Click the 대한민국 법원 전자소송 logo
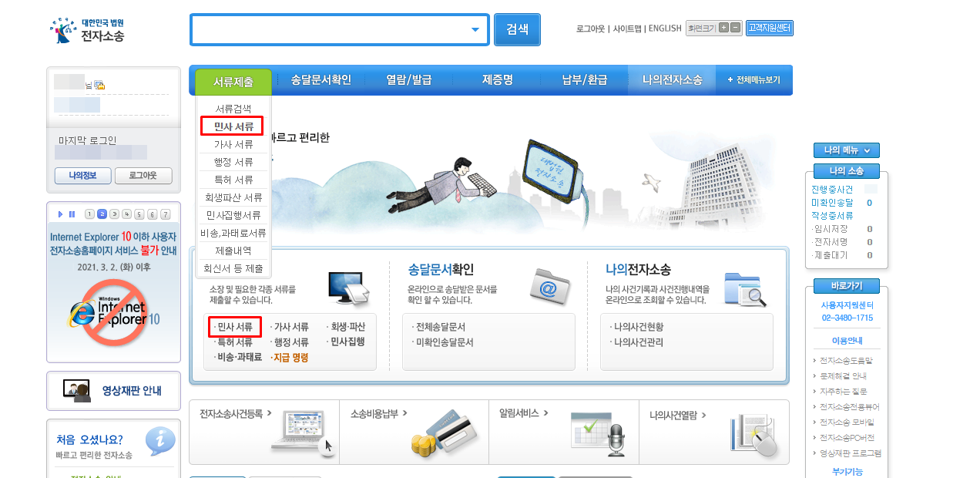Viewport: 980px width, 478px height. click(87, 29)
